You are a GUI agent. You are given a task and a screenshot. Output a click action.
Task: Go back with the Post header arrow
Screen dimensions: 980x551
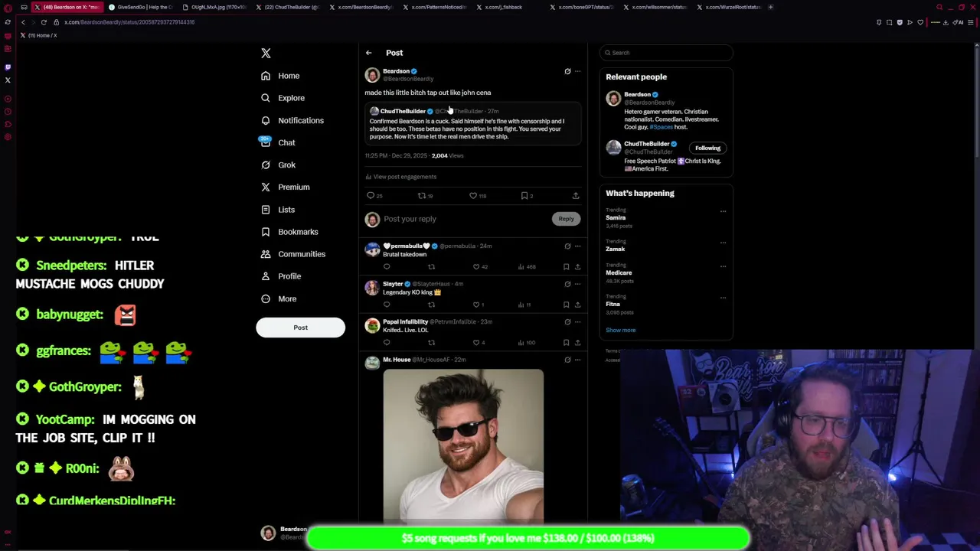tap(368, 53)
